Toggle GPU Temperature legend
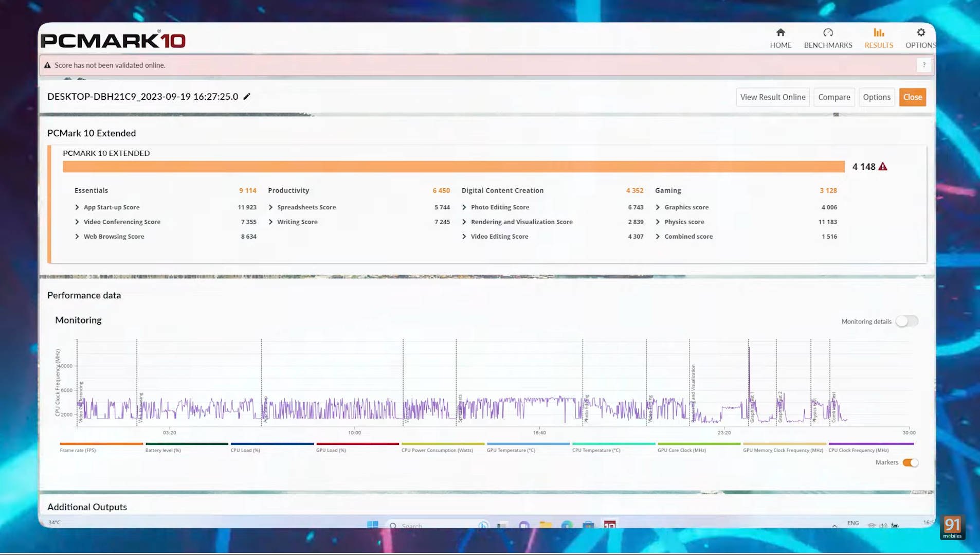Viewport: 980px width, 555px height. [x=528, y=447]
